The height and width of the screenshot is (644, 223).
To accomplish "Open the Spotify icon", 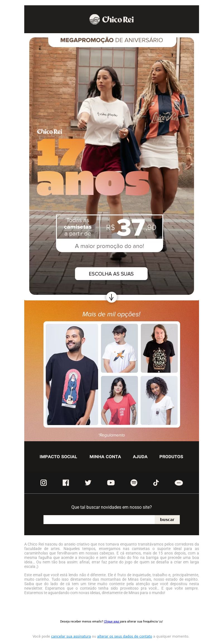I will pyautogui.click(x=134, y=483).
